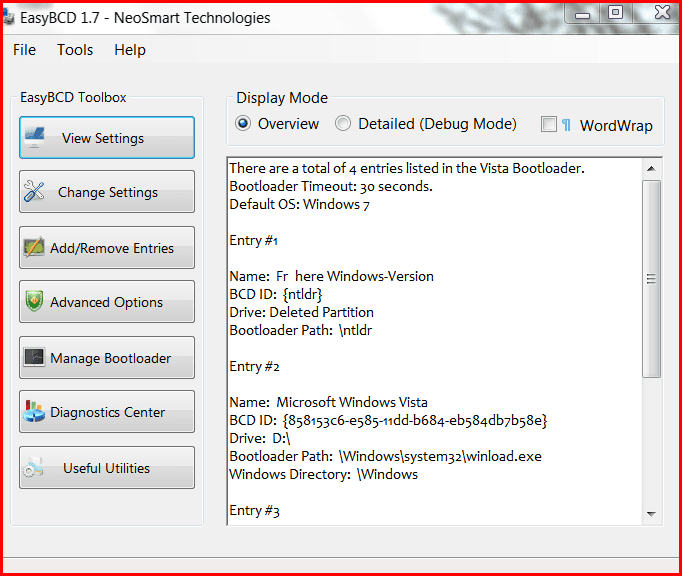The image size is (682, 576).
Task: Enable the WordWrap checkbox
Action: pos(548,124)
